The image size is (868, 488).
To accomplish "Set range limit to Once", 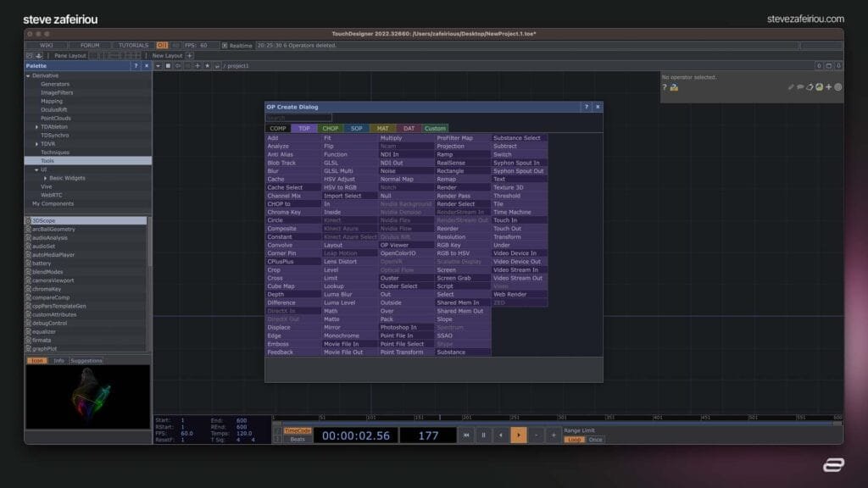I will 595,440.
